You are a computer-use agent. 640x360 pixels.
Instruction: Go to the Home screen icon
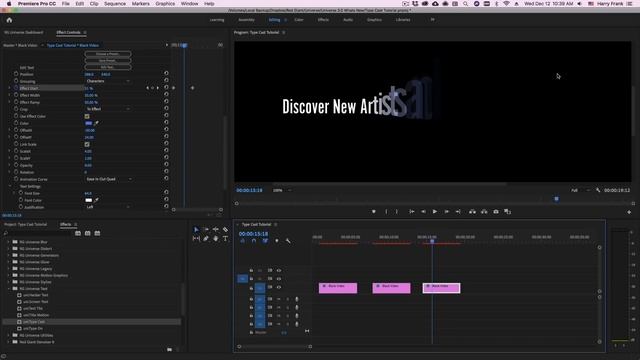pyautogui.click(x=9, y=20)
